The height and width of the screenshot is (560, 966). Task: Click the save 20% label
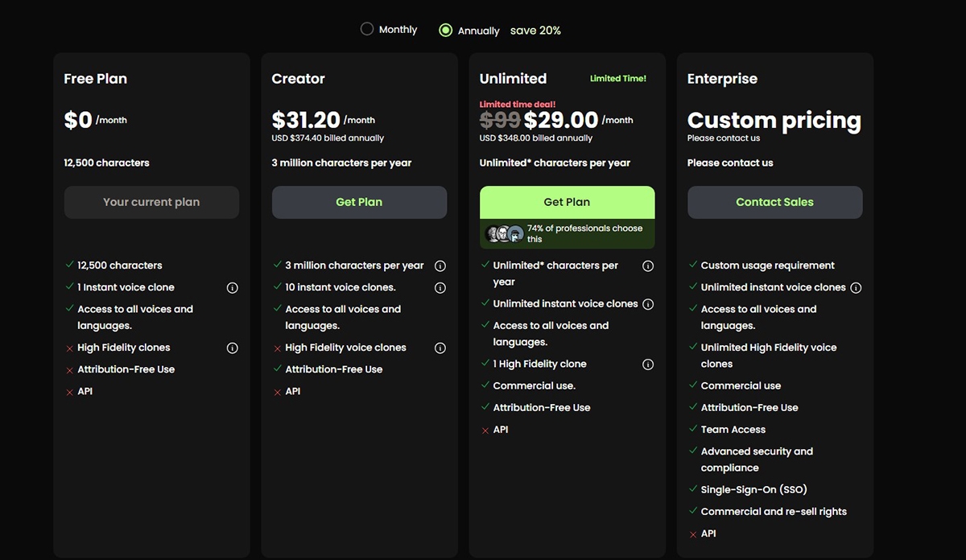point(535,31)
